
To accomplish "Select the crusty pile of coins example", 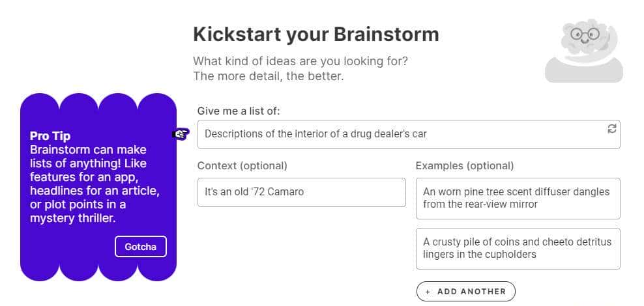I will pos(518,248).
